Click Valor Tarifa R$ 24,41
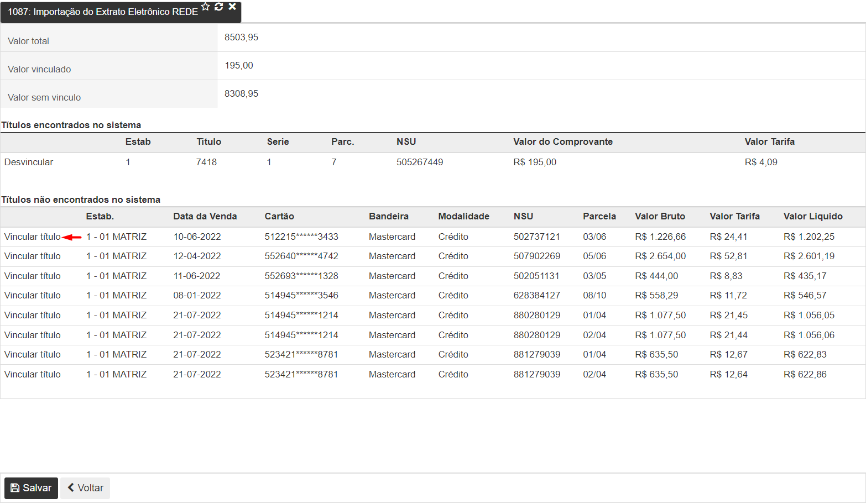Image resolution: width=866 pixels, height=504 pixels. pos(728,237)
